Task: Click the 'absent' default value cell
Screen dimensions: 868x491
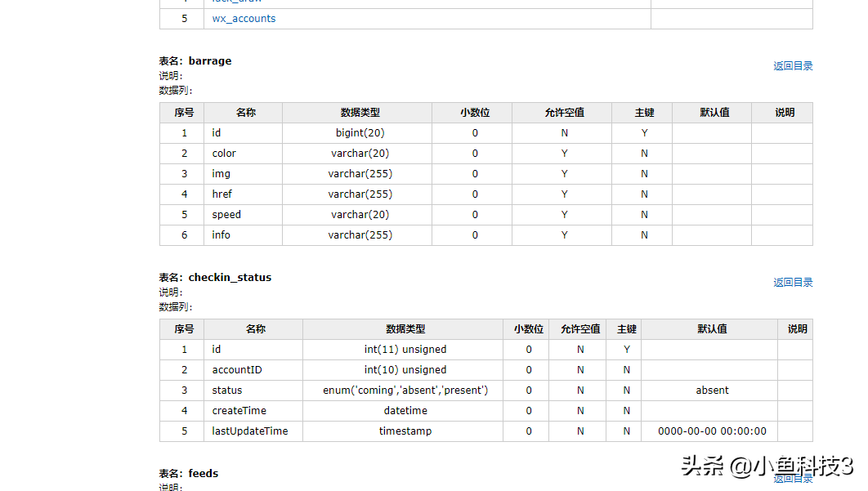Action: tap(709, 391)
